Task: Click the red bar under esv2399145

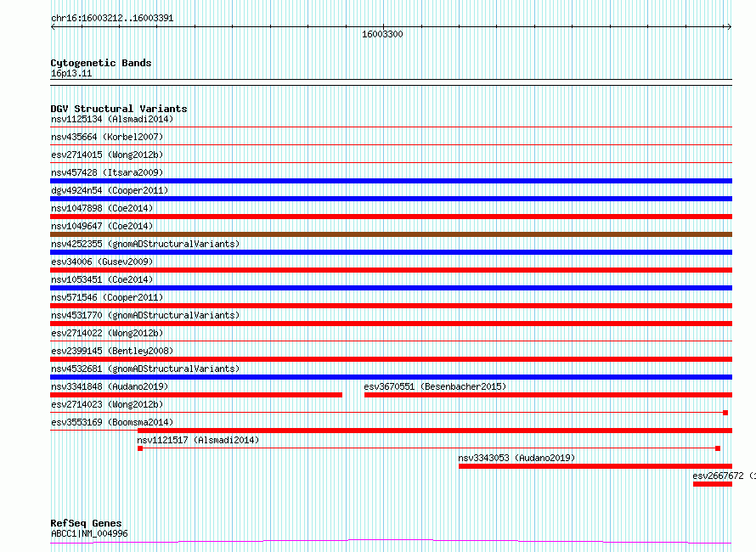Action: (x=391, y=359)
